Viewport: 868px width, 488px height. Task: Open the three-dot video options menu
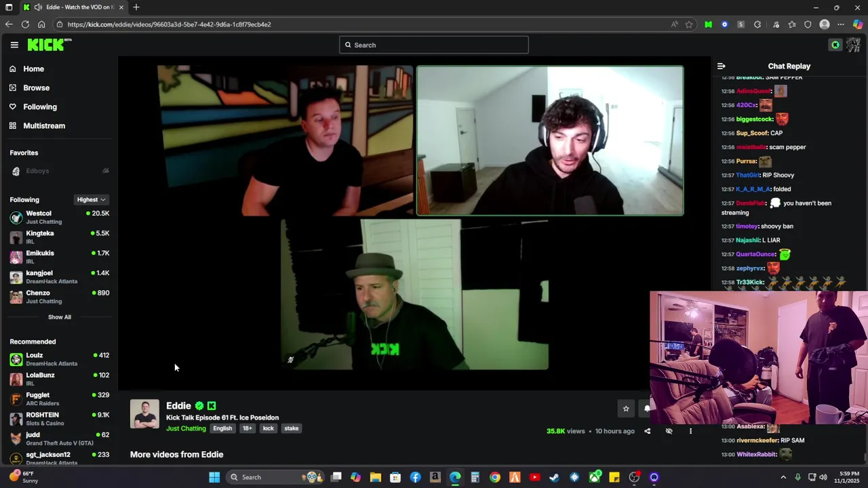pyautogui.click(x=690, y=431)
